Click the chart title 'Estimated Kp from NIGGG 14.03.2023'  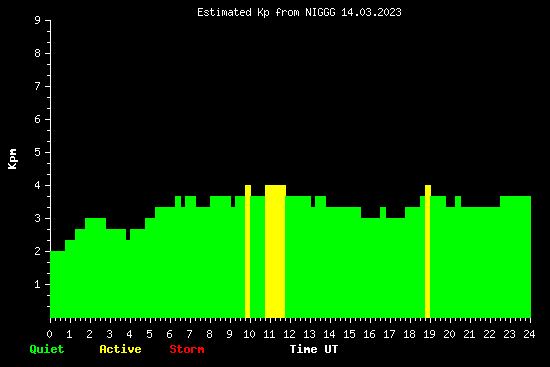(x=299, y=13)
